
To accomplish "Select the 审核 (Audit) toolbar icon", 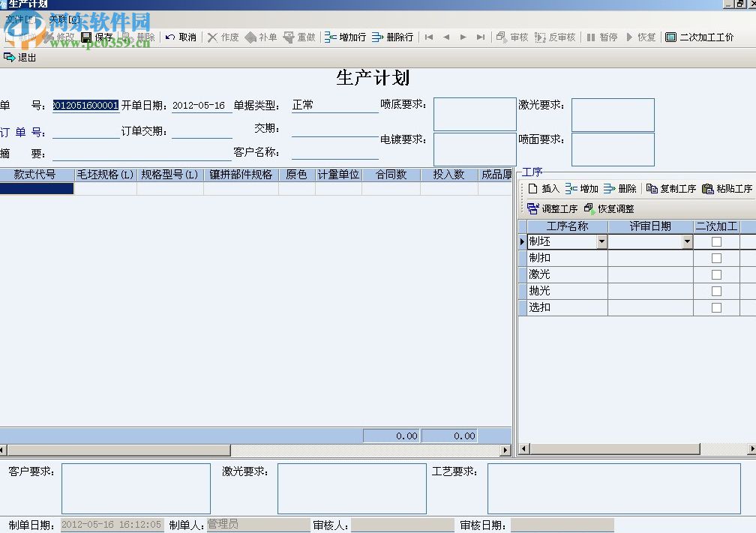I will (x=513, y=35).
